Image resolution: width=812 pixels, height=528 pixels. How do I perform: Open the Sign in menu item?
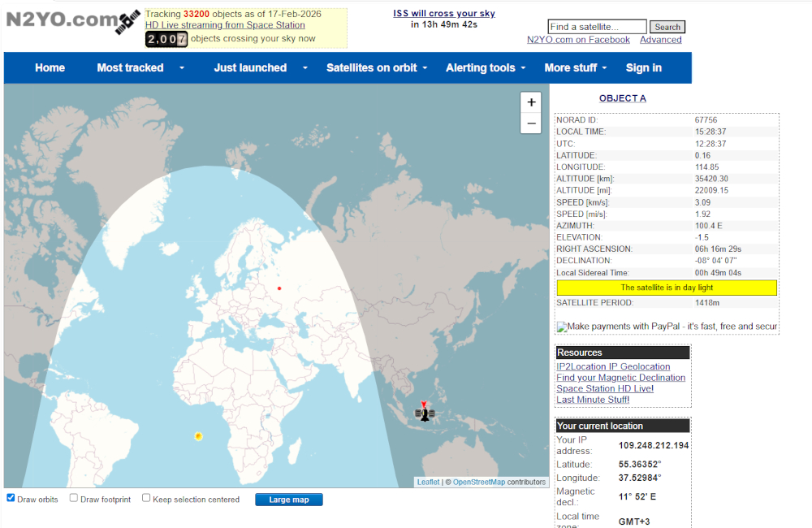tap(643, 68)
